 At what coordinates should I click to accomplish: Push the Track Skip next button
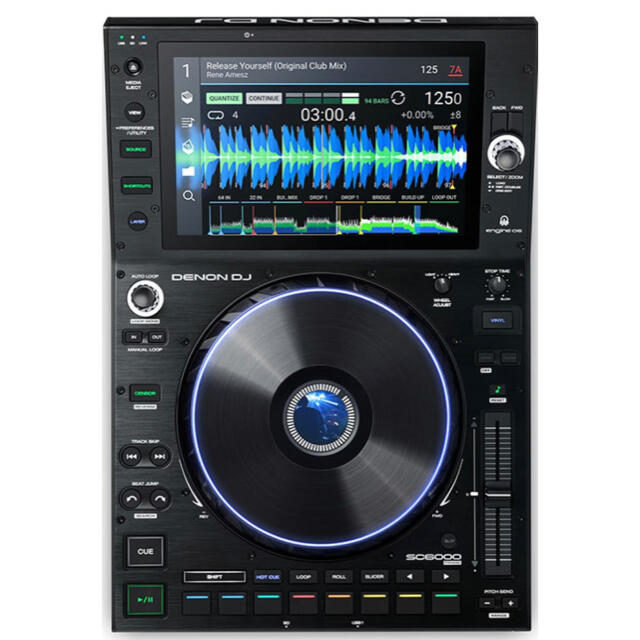(x=160, y=456)
